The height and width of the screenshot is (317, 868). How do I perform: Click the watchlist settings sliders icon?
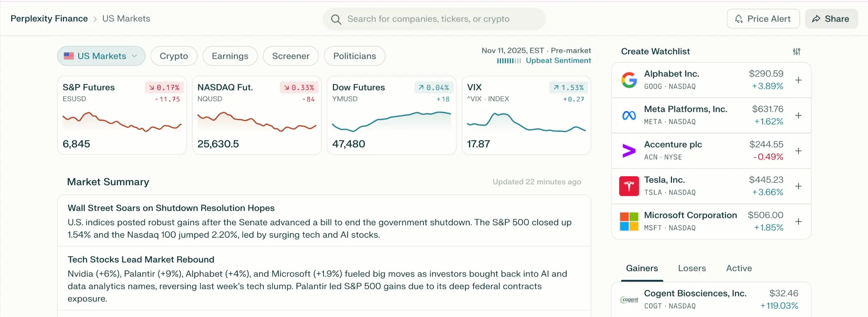[796, 52]
